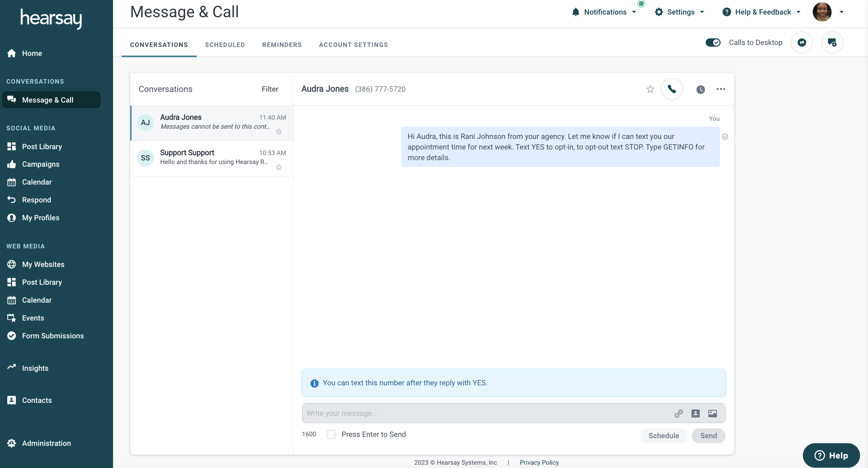Viewport: 868px width, 468px height.
Task: Open Form Submissions
Action: [45, 336]
